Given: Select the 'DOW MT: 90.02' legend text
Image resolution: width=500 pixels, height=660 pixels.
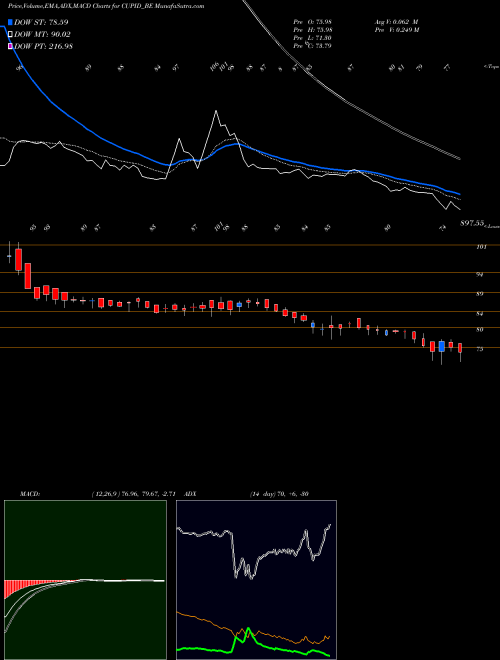Looking at the screenshot, I should coord(42,35).
